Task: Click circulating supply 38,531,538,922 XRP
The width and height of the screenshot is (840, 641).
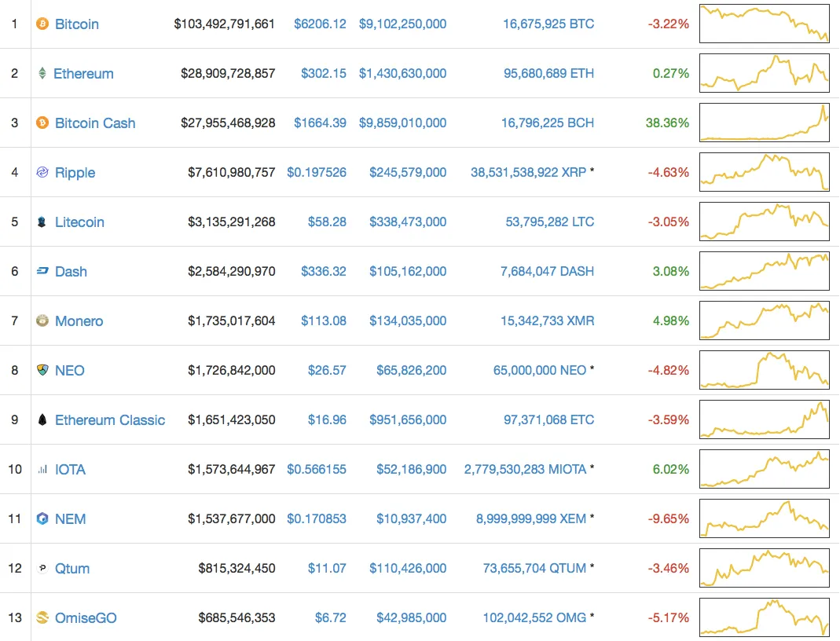Action: [x=528, y=172]
